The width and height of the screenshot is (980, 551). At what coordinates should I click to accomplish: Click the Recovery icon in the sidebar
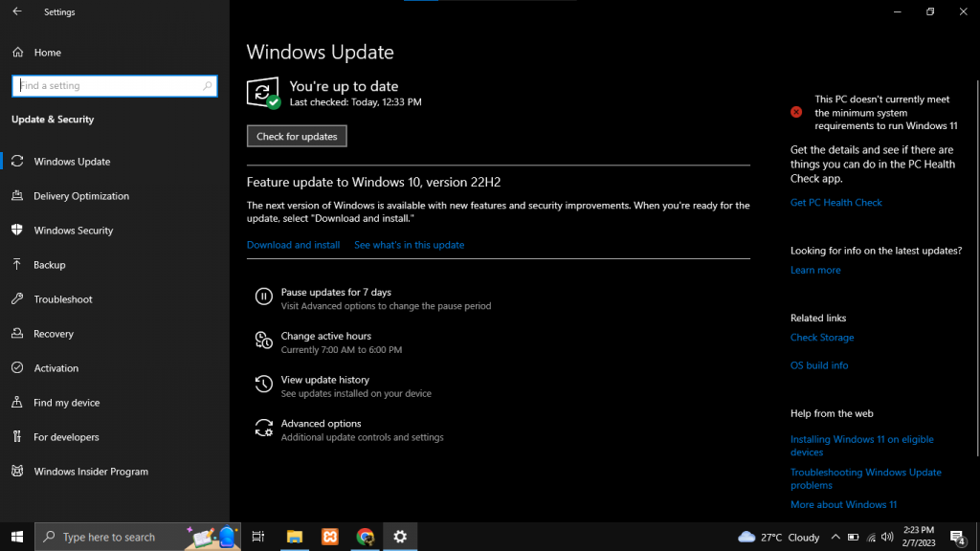click(17, 333)
